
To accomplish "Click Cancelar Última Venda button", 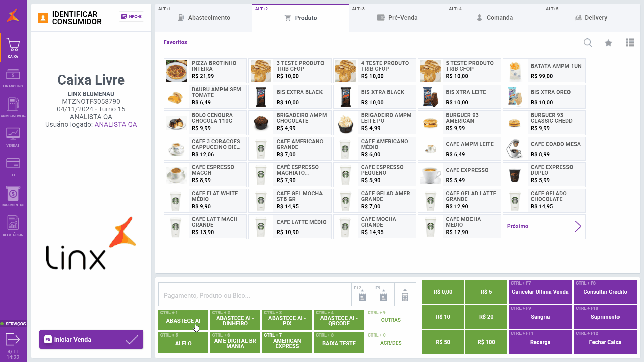I will (x=540, y=292).
